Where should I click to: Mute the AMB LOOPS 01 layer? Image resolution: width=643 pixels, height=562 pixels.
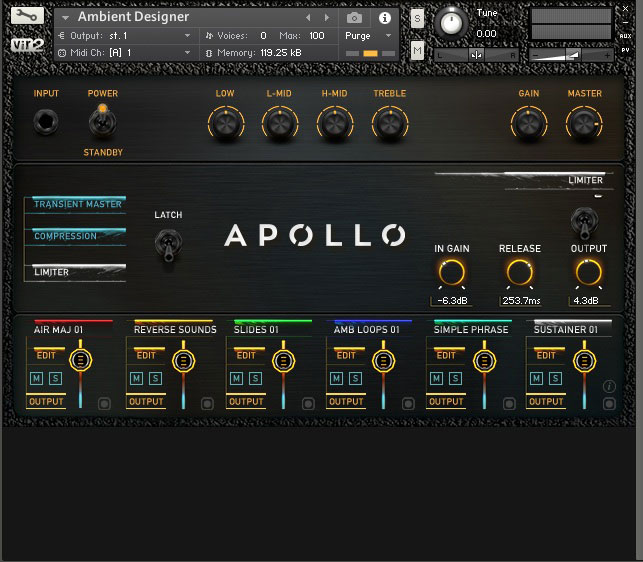pyautogui.click(x=336, y=378)
